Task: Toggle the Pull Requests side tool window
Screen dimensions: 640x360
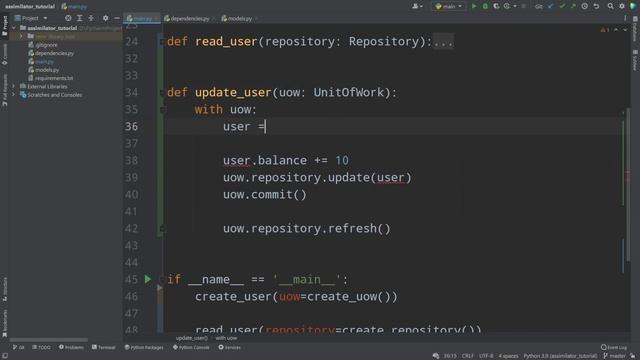Action: pyautogui.click(x=4, y=90)
